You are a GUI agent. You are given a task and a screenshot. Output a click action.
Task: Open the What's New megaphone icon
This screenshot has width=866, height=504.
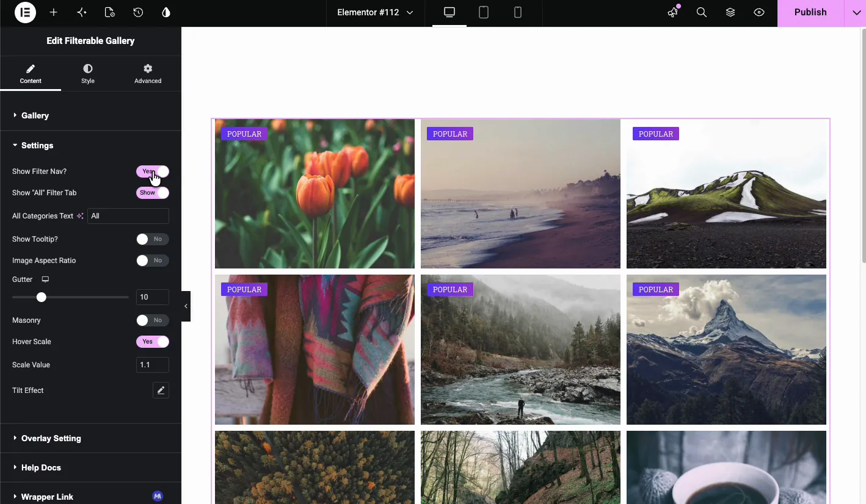(x=673, y=12)
